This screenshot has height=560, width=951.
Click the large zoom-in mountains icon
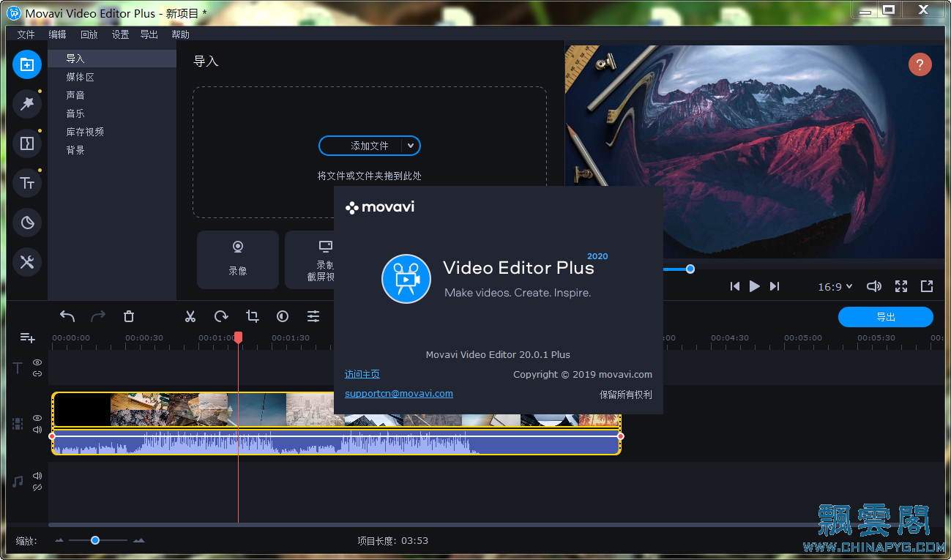click(138, 541)
